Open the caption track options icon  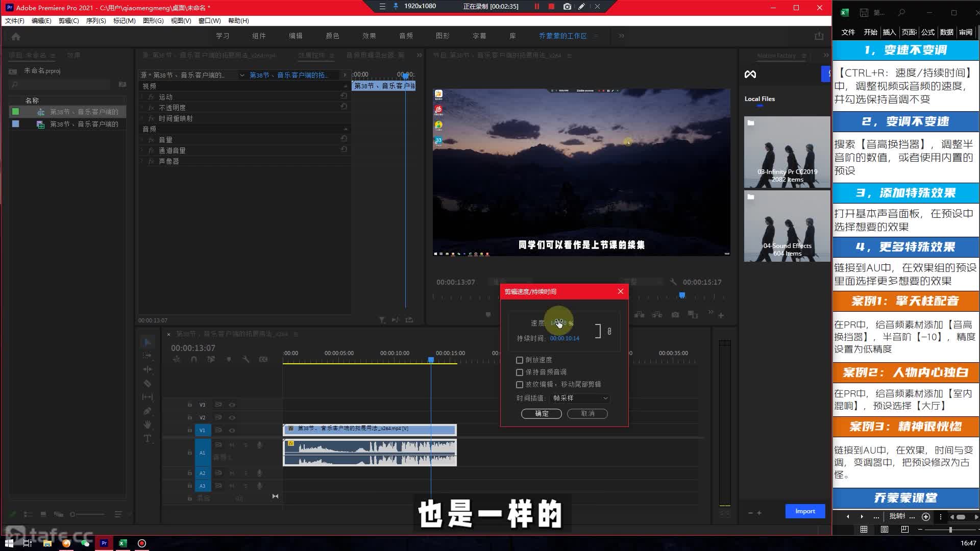[x=263, y=360]
